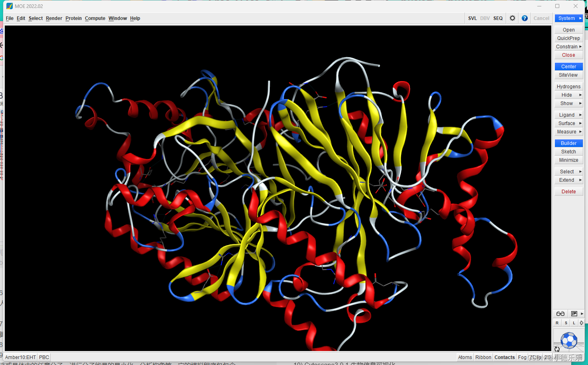Expand the Constrain submenu
Image resolution: width=588 pixels, height=365 pixels.
pyautogui.click(x=569, y=47)
